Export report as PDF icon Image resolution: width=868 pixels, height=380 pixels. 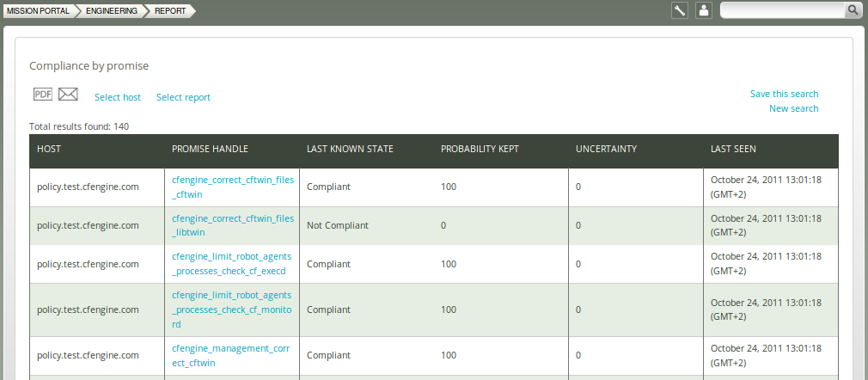43,95
